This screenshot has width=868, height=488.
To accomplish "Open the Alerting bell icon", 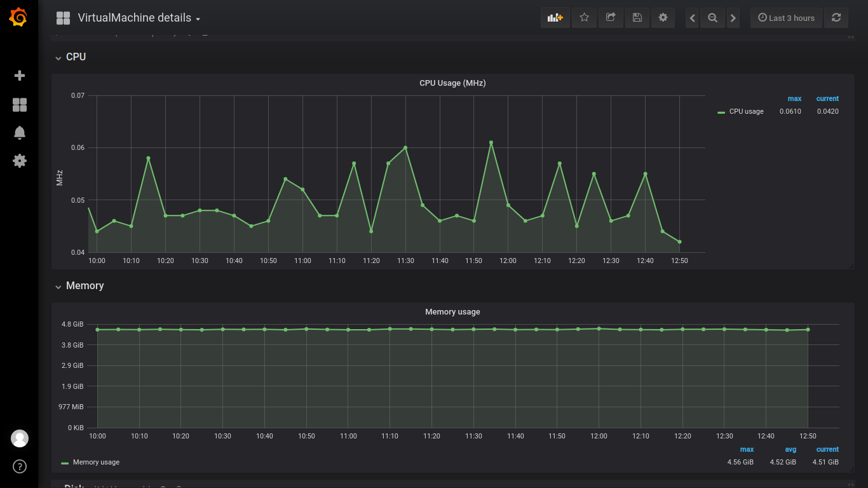I will (20, 132).
